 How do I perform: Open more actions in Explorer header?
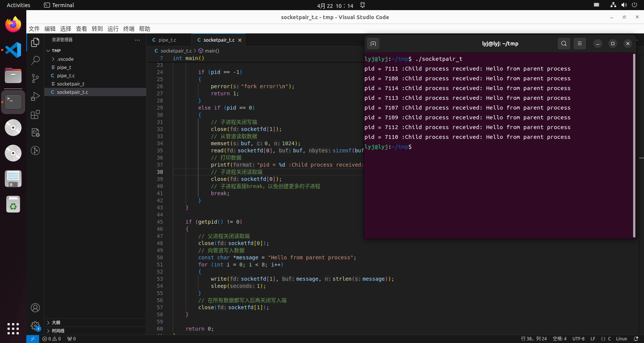coord(138,40)
